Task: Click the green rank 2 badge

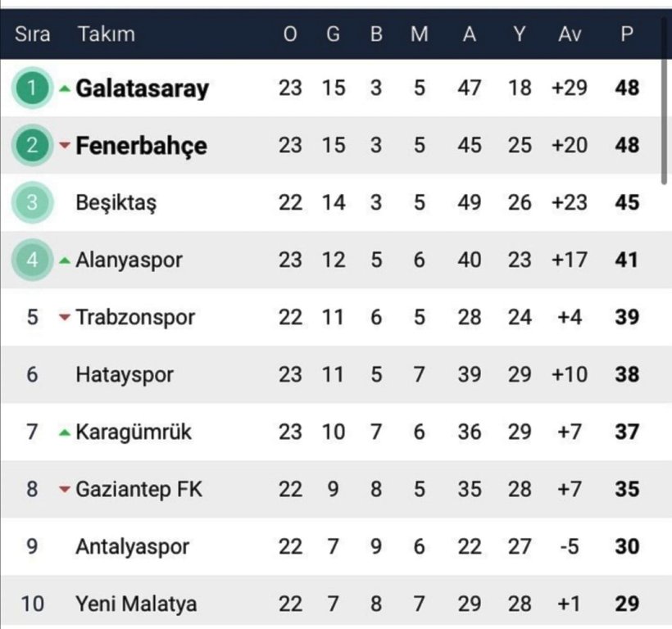Action: [x=32, y=145]
